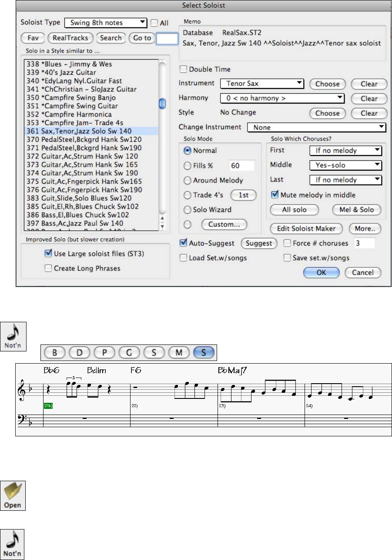
Task: Click the RealTracks button
Action: (71, 38)
